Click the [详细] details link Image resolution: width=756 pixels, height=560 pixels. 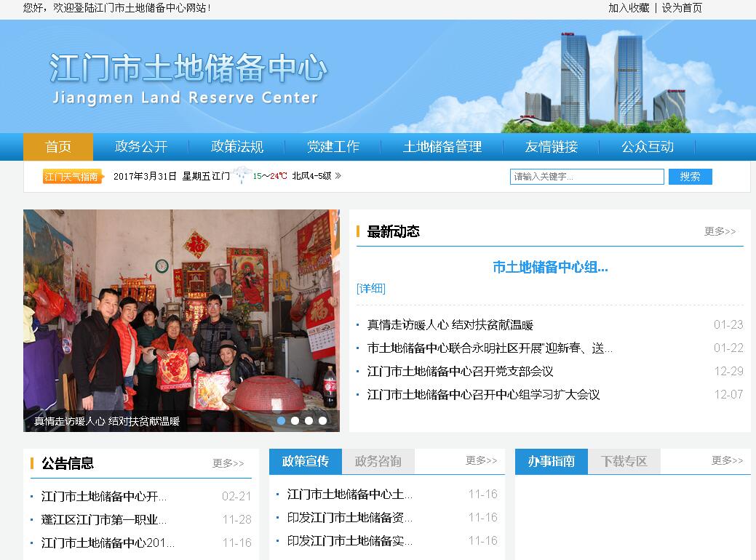(x=371, y=288)
